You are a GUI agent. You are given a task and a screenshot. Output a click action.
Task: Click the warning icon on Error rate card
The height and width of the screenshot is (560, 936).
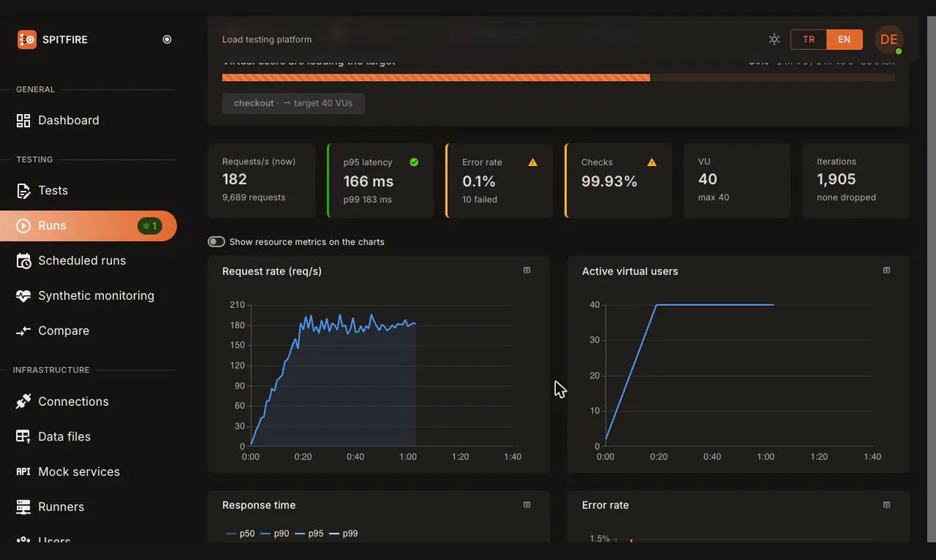tap(533, 162)
